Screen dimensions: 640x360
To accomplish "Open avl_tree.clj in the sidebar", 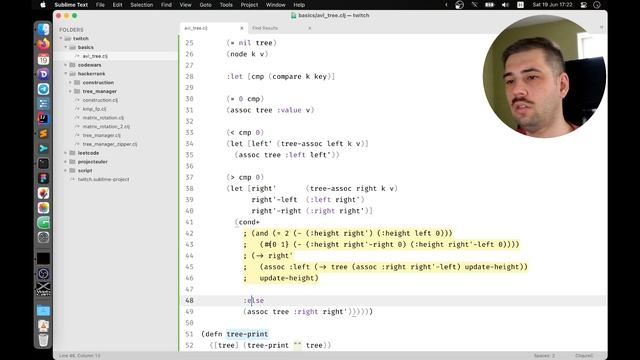I will pos(95,56).
